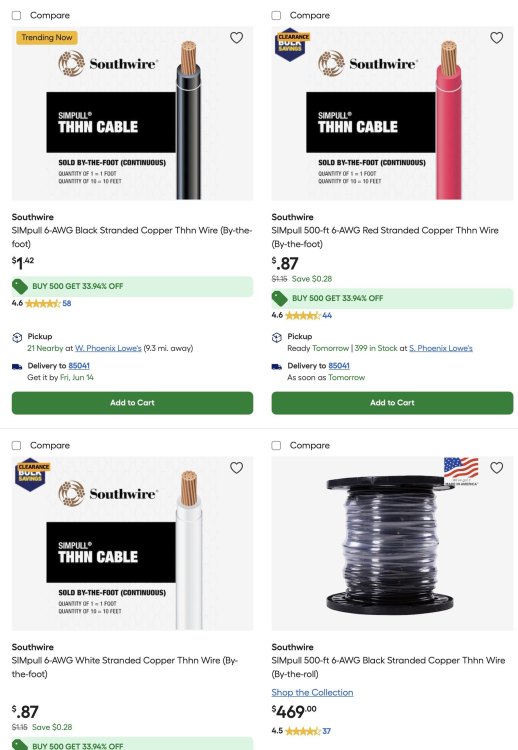518x750 pixels.
Task: Check Compare for the 500-ft black wire roll
Action: click(x=276, y=445)
